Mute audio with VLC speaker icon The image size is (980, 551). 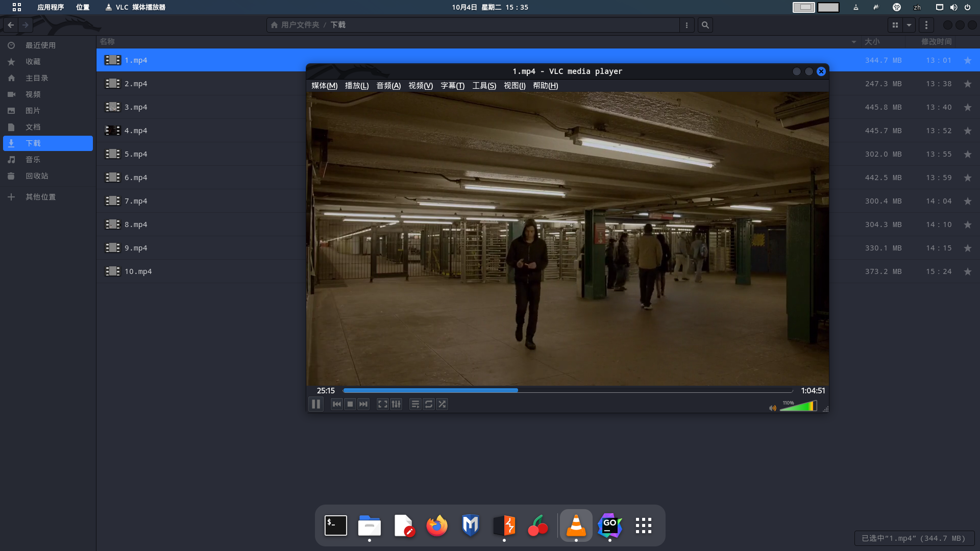(x=773, y=408)
